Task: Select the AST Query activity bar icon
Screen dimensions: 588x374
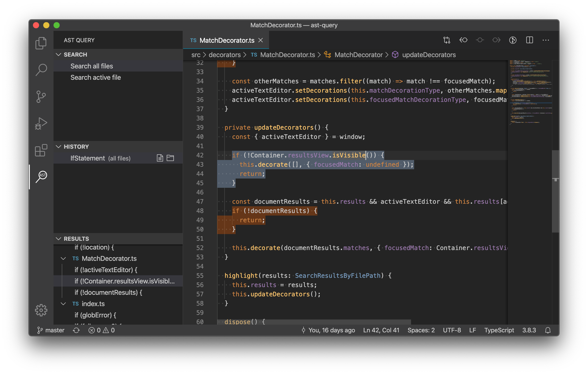Action: 41,176
